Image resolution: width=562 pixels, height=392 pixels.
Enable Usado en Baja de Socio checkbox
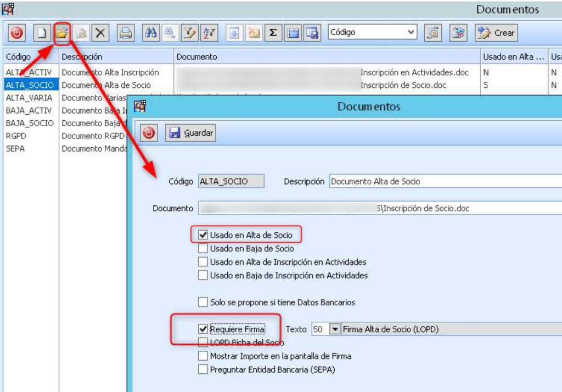pyautogui.click(x=203, y=249)
